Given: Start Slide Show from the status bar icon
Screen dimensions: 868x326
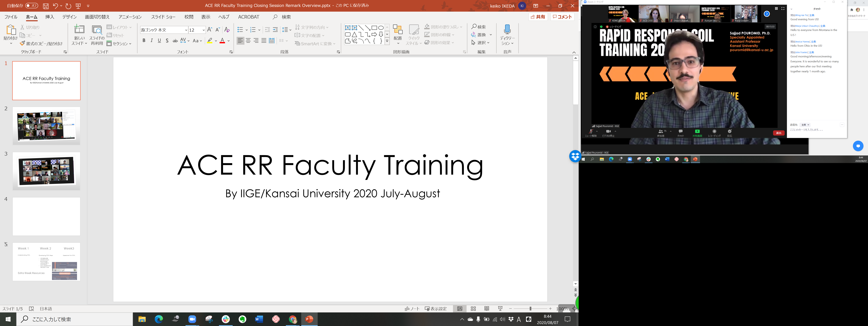Looking at the screenshot, I should 500,308.
